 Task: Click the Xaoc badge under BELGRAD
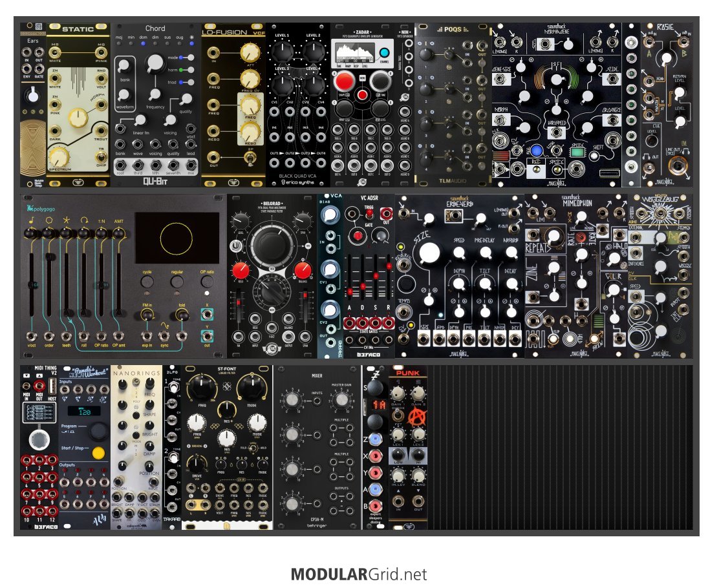[x=271, y=350]
